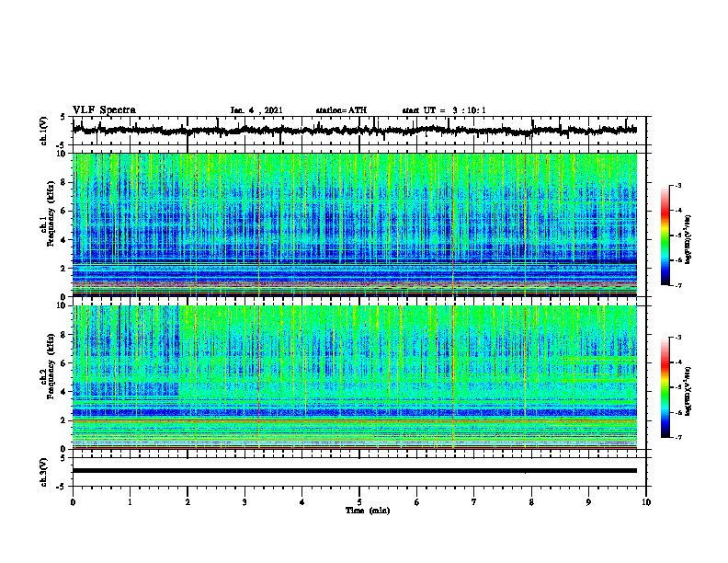The image size is (728, 563).
Task: Click time axis tick label "5"
Action: 359,502
